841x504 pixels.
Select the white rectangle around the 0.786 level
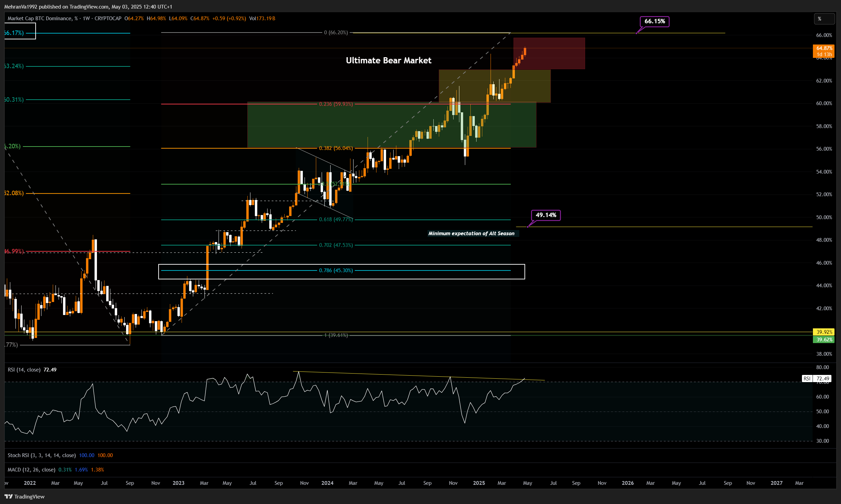[342, 272]
